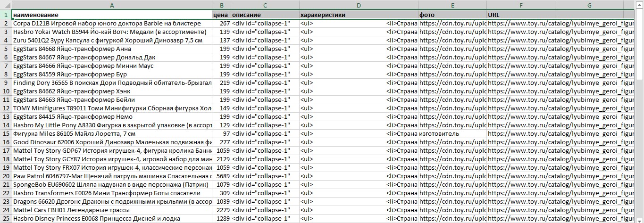
Task: Select price cell 1289
Action: click(x=222, y=218)
